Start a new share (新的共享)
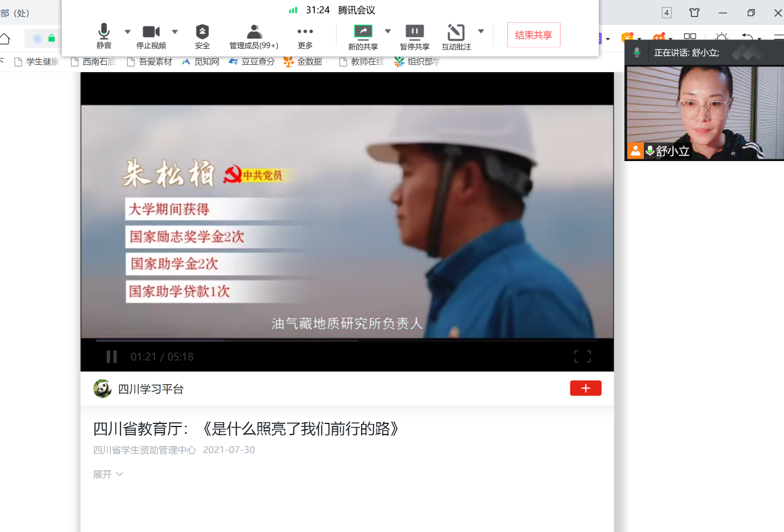This screenshot has height=532, width=784. [363, 36]
